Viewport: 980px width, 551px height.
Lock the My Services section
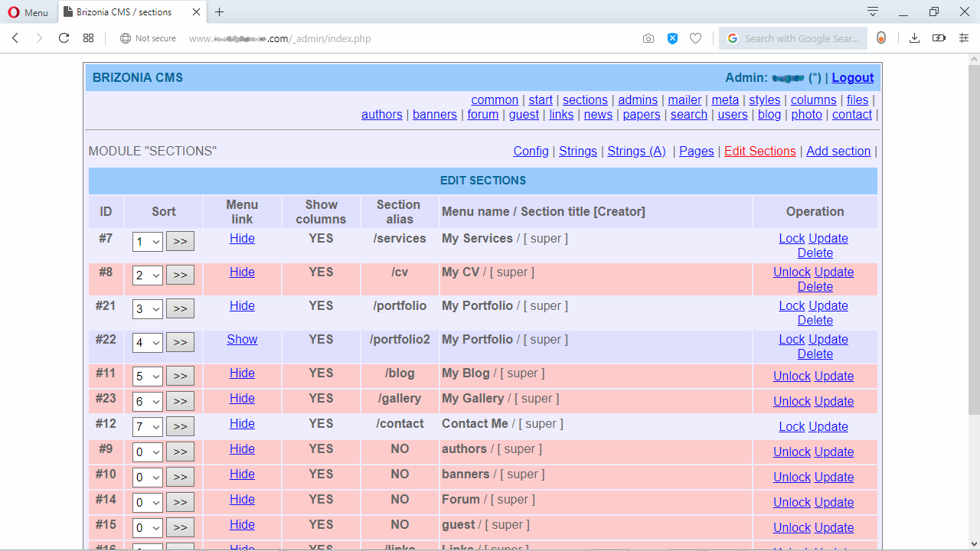tap(792, 239)
